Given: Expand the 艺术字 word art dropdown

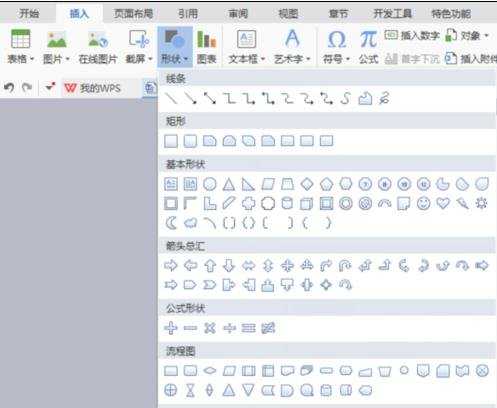Looking at the screenshot, I should 292,47.
